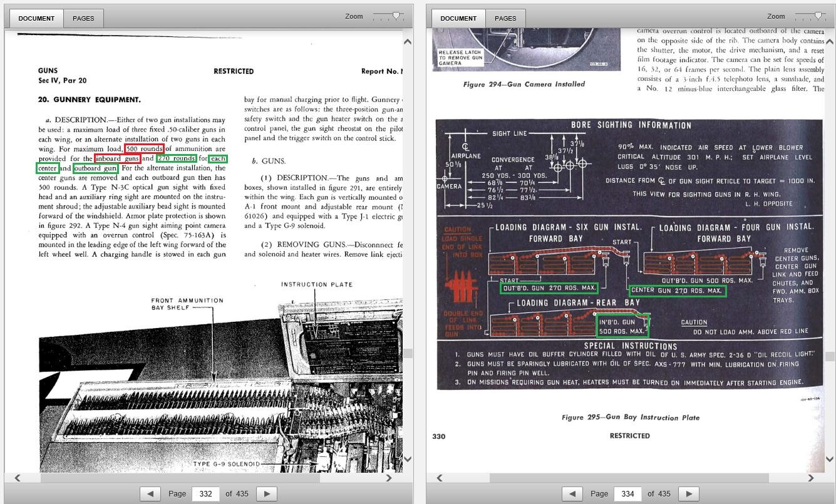Go to next page in right viewer
The height and width of the screenshot is (504, 836).
click(689, 493)
